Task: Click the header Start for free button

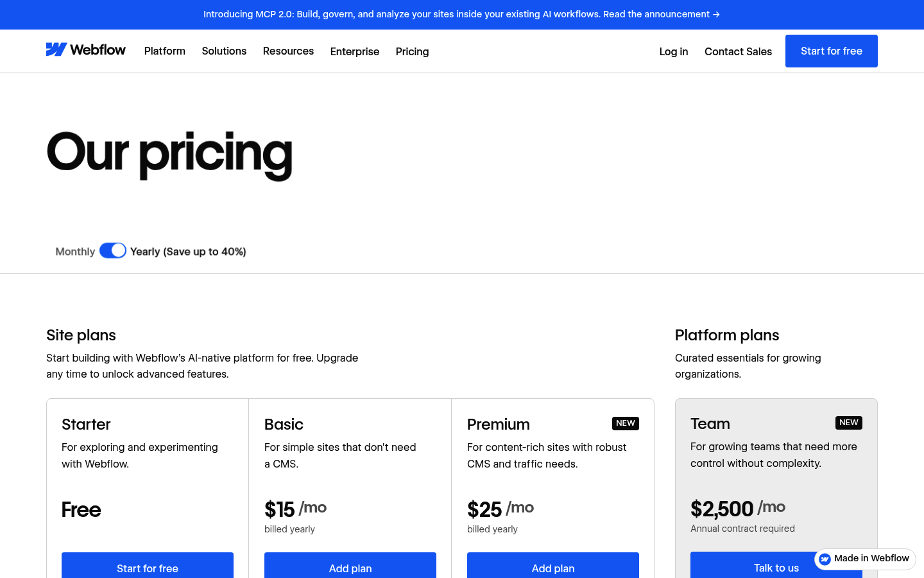Action: click(832, 51)
